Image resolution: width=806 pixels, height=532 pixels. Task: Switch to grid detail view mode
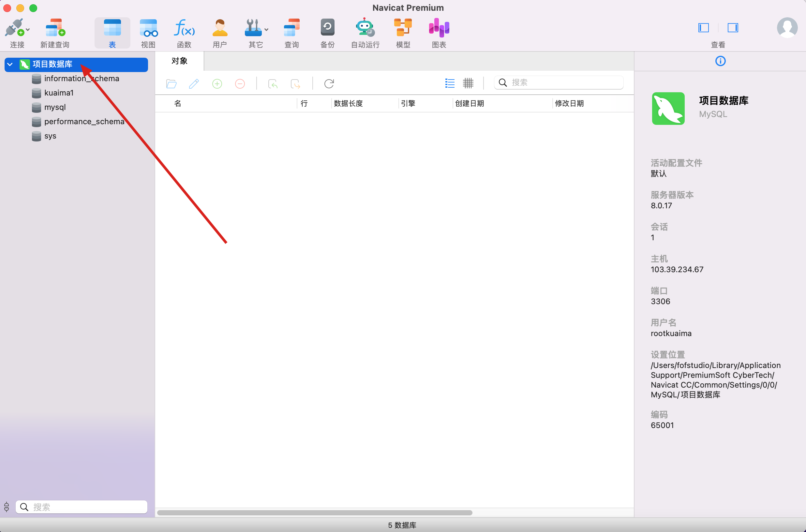point(468,83)
